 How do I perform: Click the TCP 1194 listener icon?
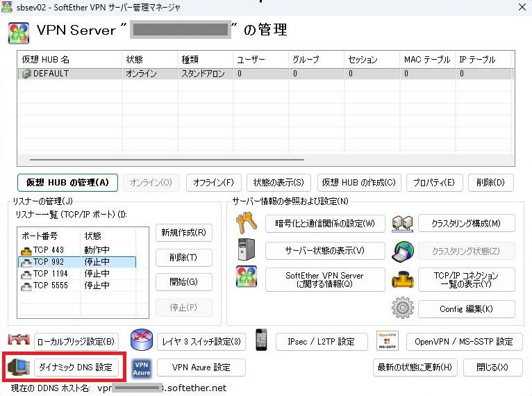[x=26, y=274]
